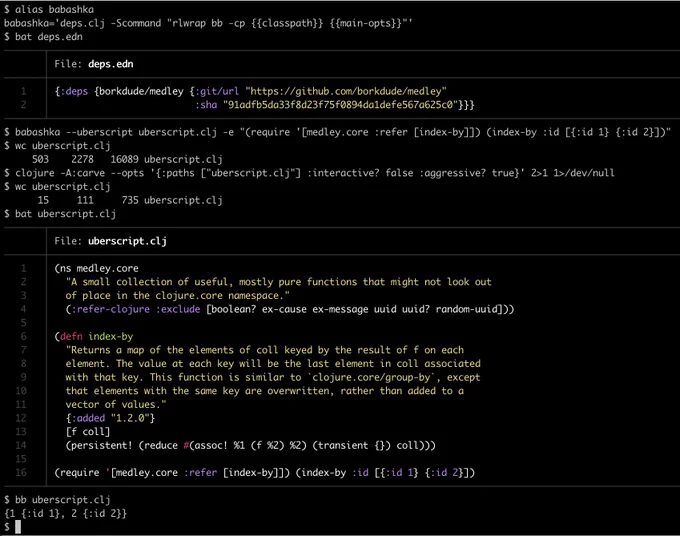Click the 'bb uberscript.clj' command
The width and height of the screenshot is (680, 536).
(62, 500)
